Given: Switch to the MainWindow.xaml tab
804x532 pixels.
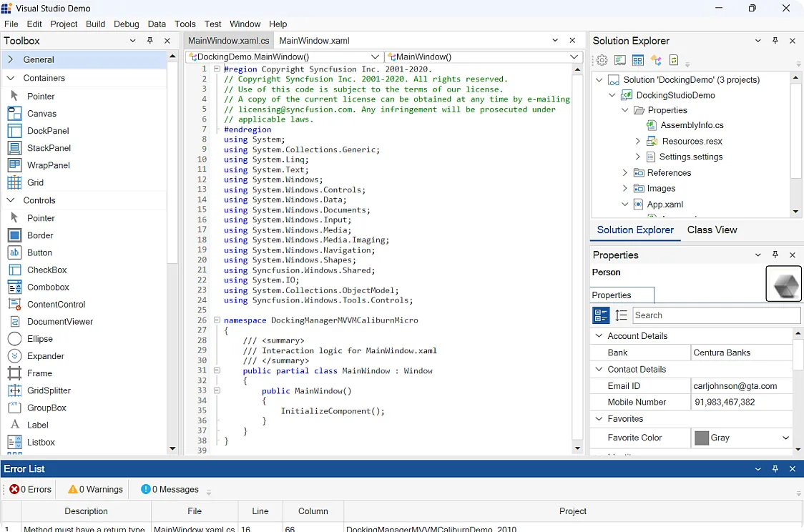Looking at the screenshot, I should click(314, 41).
